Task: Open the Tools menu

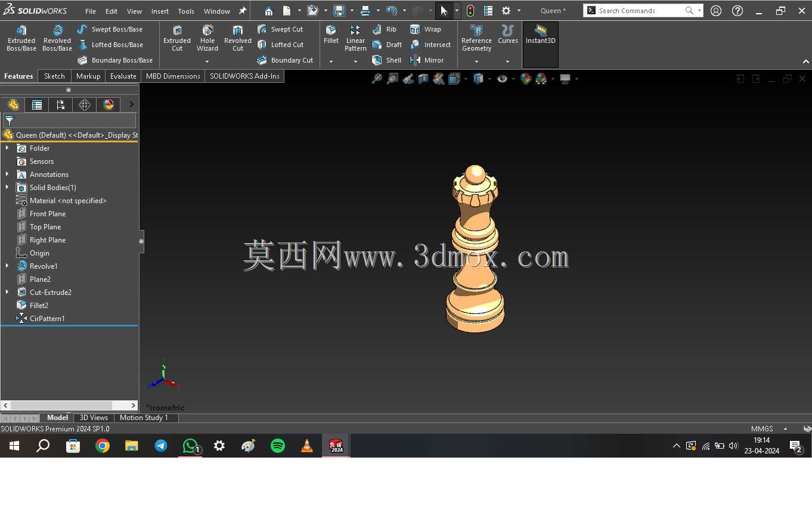Action: [x=186, y=11]
